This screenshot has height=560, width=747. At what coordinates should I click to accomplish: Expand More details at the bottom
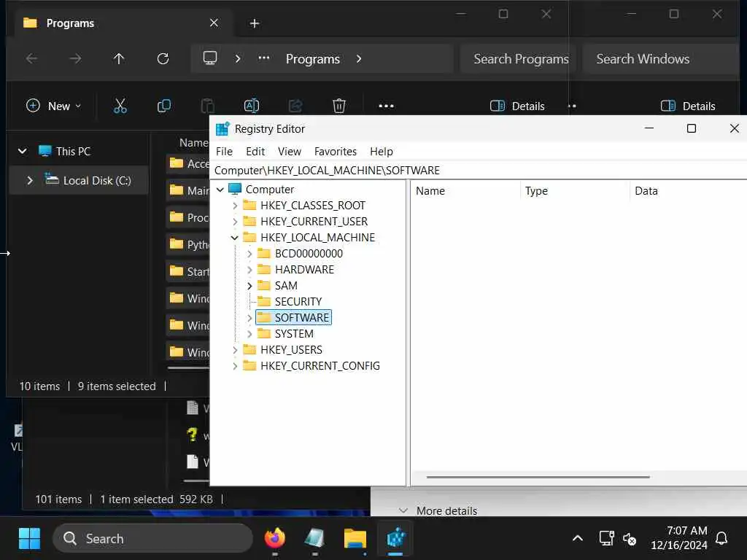click(438, 510)
